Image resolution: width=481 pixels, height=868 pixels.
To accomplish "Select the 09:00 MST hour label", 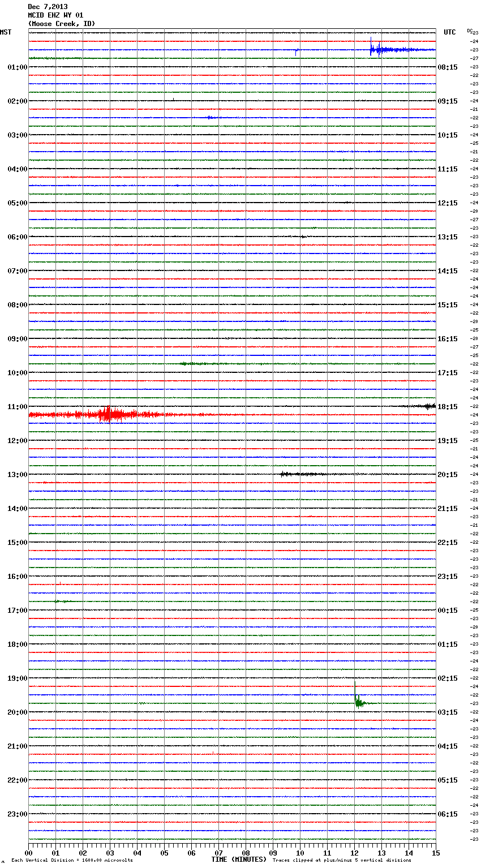I will 18,339.
